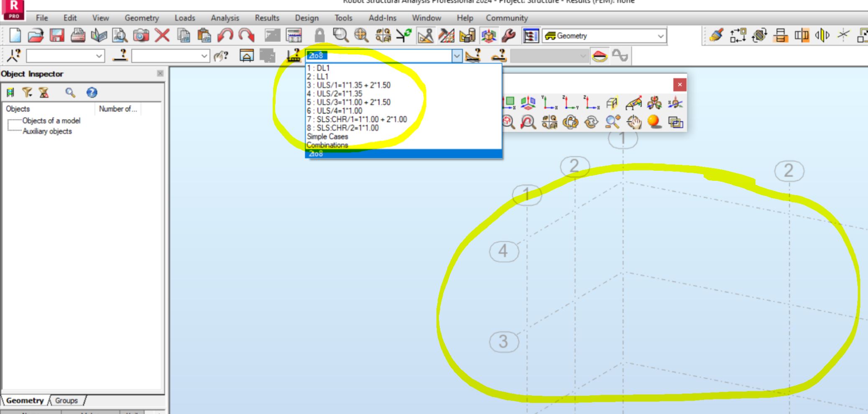Open the Geometry layout dropdown
This screenshot has height=414, width=868.
click(x=660, y=36)
